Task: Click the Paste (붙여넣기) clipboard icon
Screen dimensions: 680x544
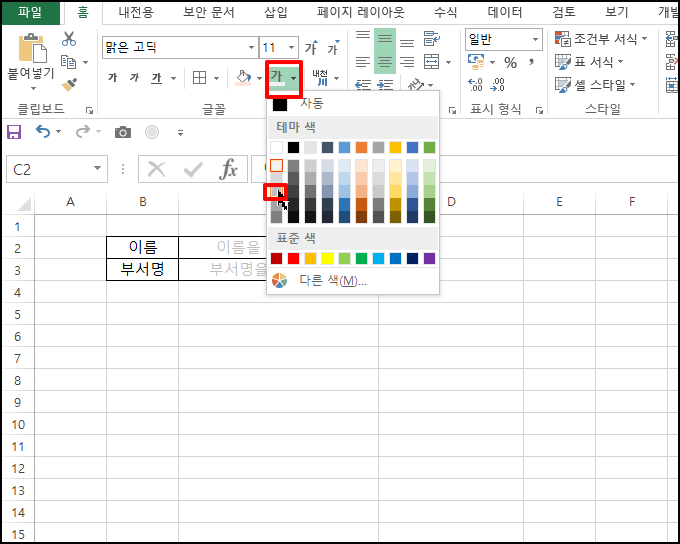Action: (32, 47)
